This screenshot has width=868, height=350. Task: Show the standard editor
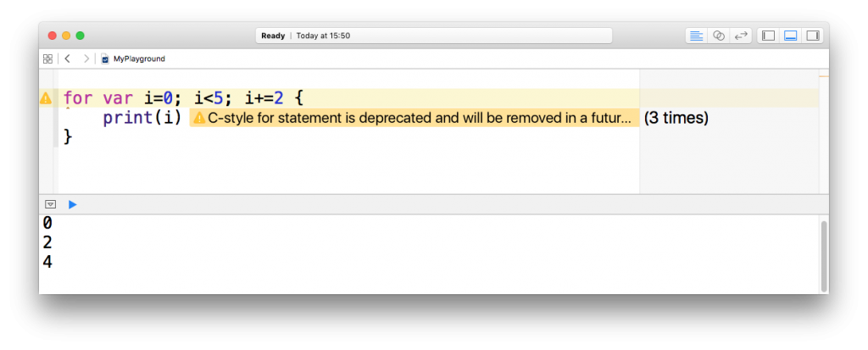click(x=697, y=36)
